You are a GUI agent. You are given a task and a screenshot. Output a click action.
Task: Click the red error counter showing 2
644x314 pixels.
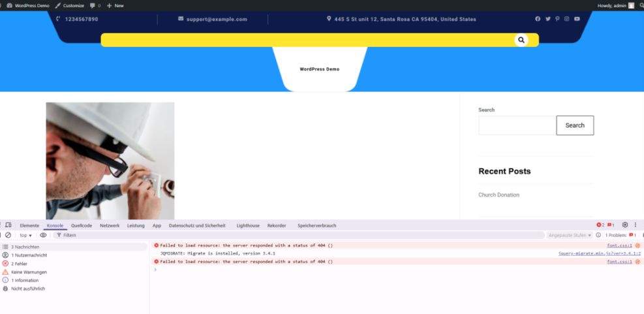[600, 225]
